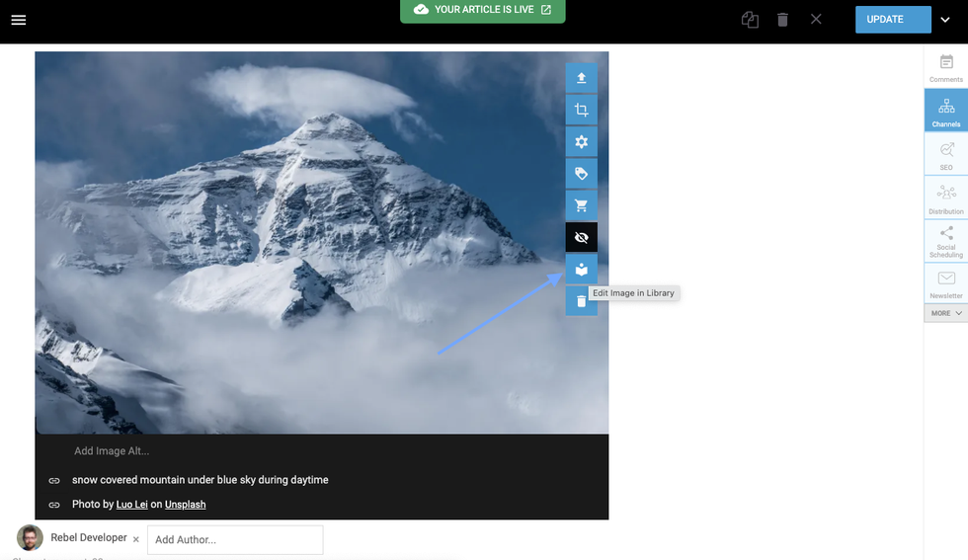Click the top bar trash icon
This screenshot has width=968, height=560.
[782, 20]
